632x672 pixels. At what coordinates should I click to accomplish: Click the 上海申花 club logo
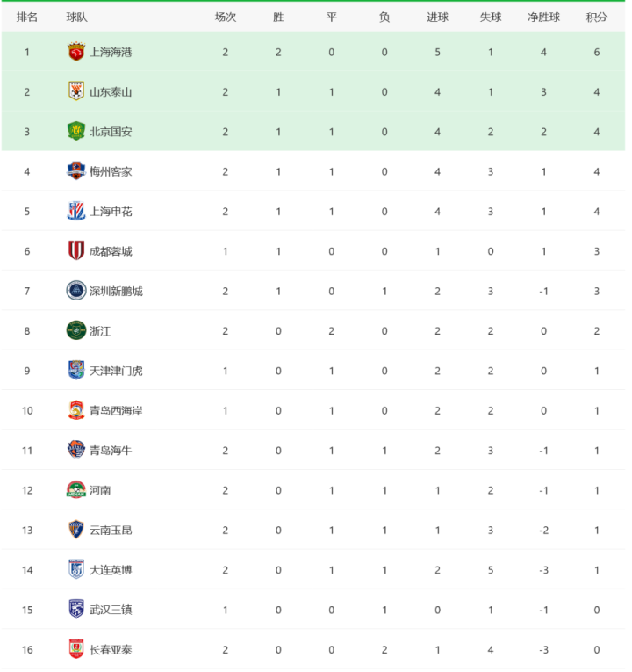pyautogui.click(x=76, y=211)
